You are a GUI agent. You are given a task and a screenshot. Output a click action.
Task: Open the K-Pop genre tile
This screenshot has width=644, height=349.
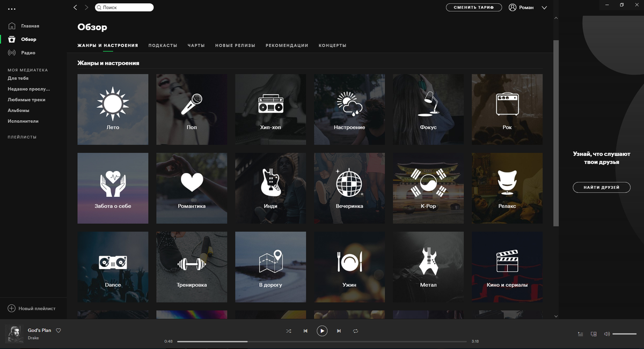(428, 188)
